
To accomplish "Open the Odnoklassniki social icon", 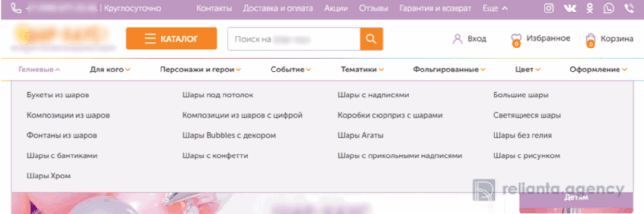I will 590,8.
